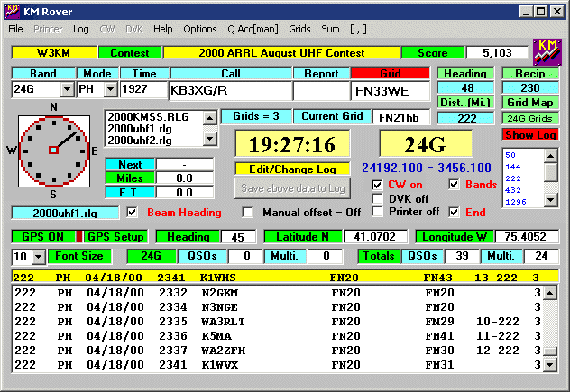Enable the Printer off checkbox

click(377, 212)
